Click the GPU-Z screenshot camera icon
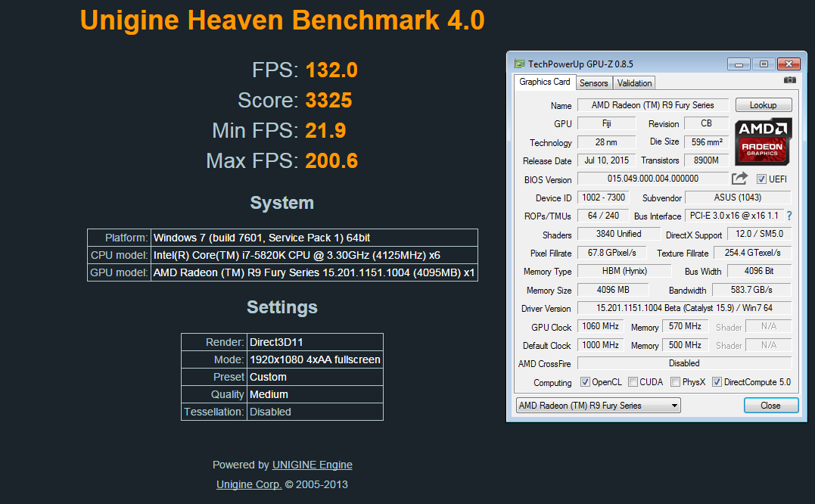The width and height of the screenshot is (815, 504). click(789, 80)
